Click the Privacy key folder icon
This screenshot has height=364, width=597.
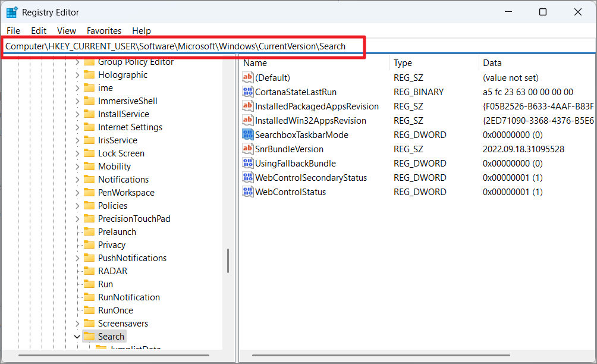click(89, 245)
